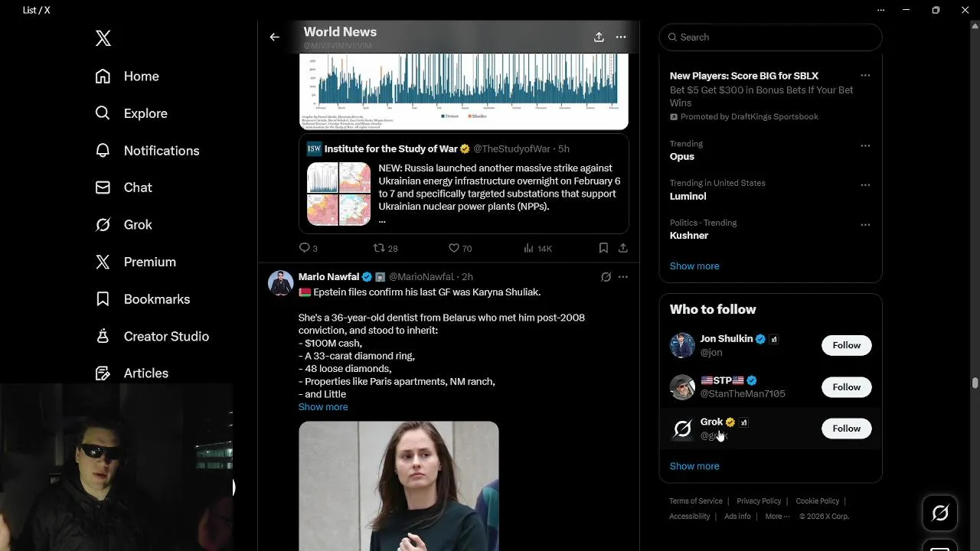980x551 pixels.
Task: Open Privacy Policy
Action: point(759,501)
